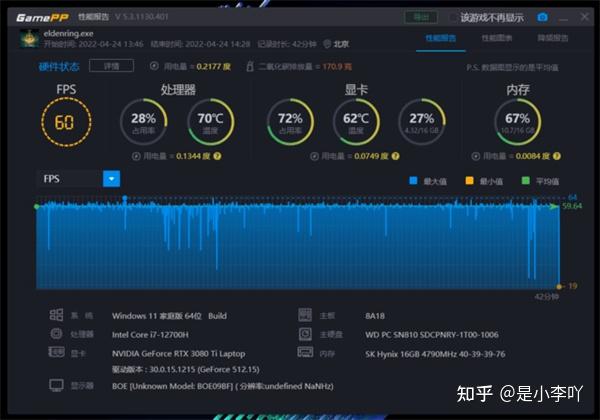Click the SK Hynix 16GB 4790MHz memory text
Screen dimensions: 600x420
[x=435, y=354]
